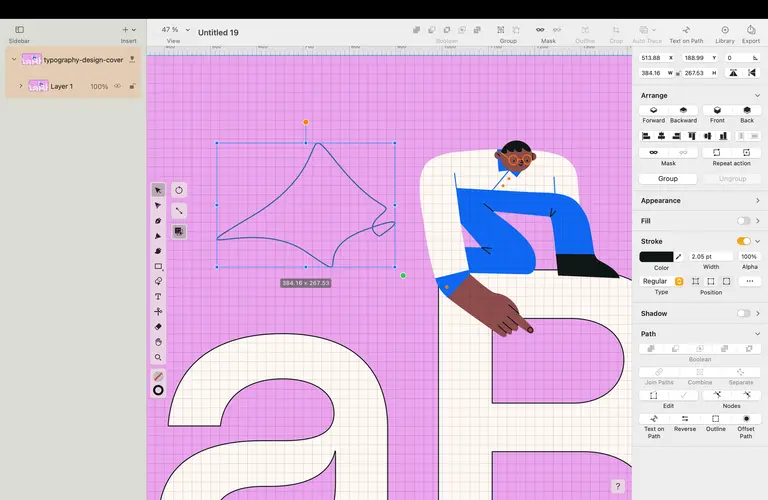Click the Mask icon in the Arrange panel
Viewport: 768px width, 500px height.
pyautogui.click(x=653, y=152)
